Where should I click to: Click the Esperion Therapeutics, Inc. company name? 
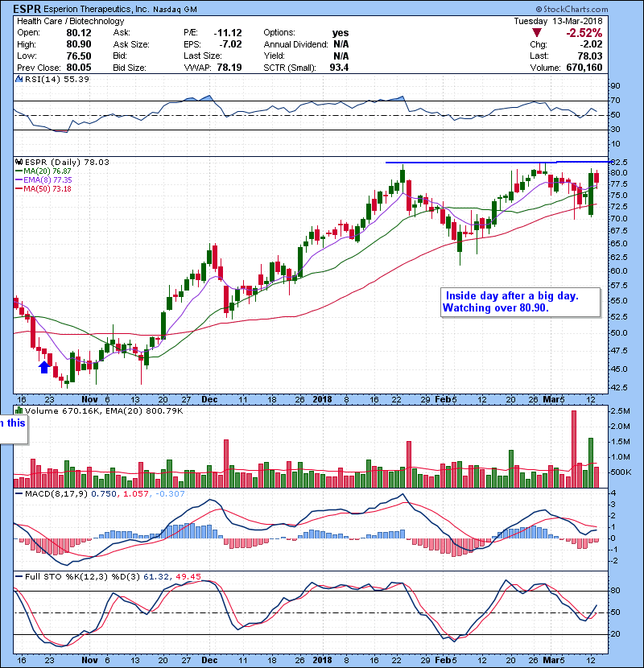97,9
